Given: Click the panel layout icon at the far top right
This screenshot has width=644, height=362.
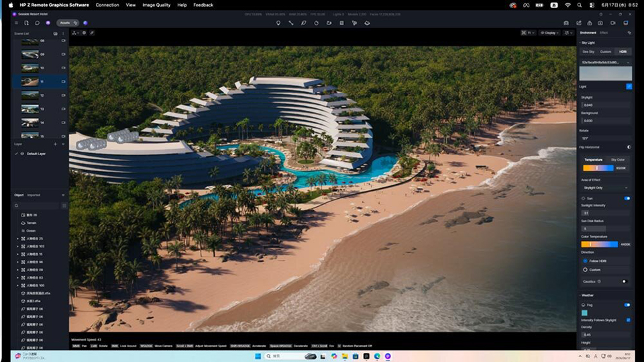Looking at the screenshot, I should [x=626, y=23].
